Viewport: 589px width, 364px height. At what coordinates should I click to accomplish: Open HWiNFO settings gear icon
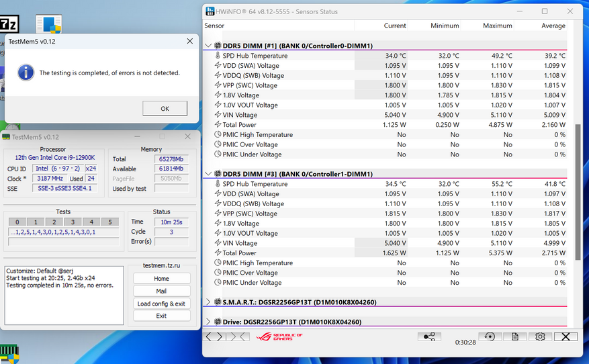pyautogui.click(x=540, y=336)
